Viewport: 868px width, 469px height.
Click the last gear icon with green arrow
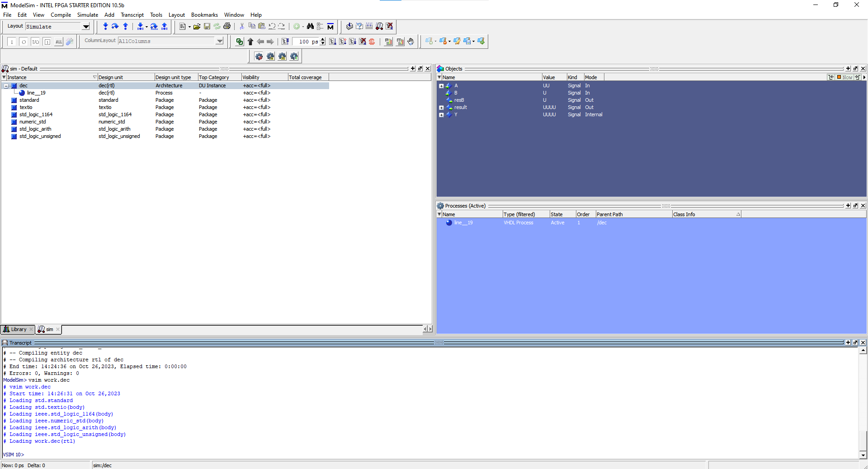(294, 57)
